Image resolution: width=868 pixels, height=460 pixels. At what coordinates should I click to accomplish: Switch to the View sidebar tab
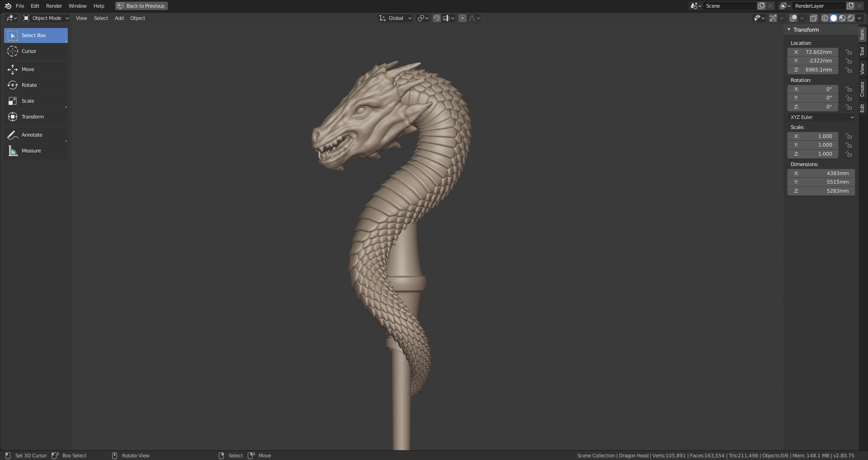[863, 69]
